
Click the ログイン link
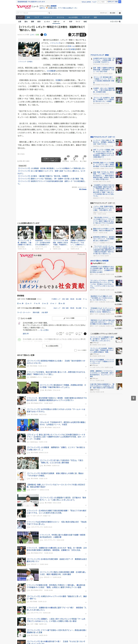point(42,8)
